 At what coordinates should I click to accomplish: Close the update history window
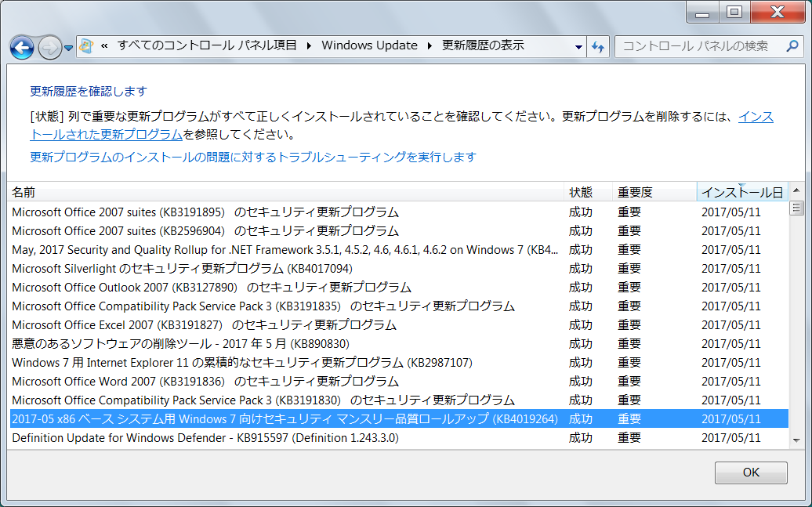(x=777, y=13)
